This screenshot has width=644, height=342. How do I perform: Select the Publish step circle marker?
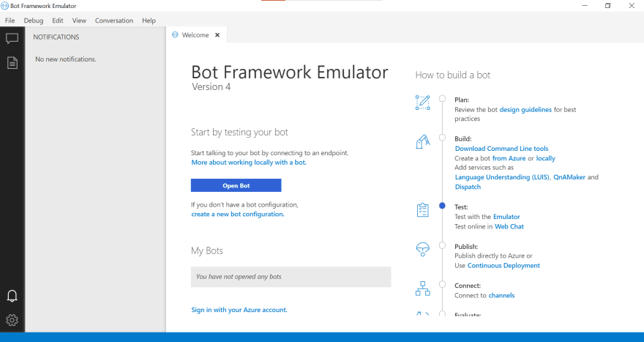[x=442, y=245]
